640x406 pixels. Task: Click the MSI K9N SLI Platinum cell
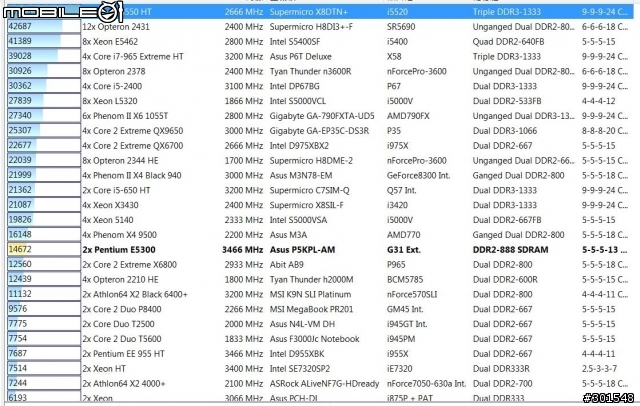tap(310, 294)
